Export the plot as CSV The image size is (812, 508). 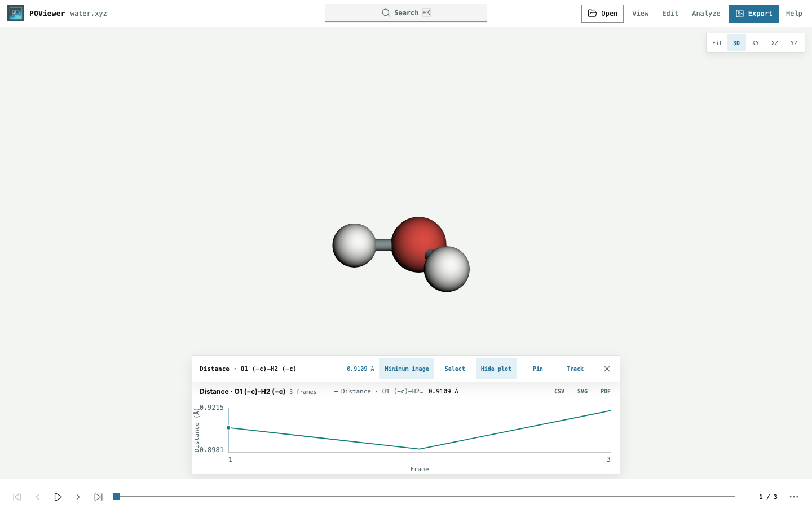(x=559, y=391)
